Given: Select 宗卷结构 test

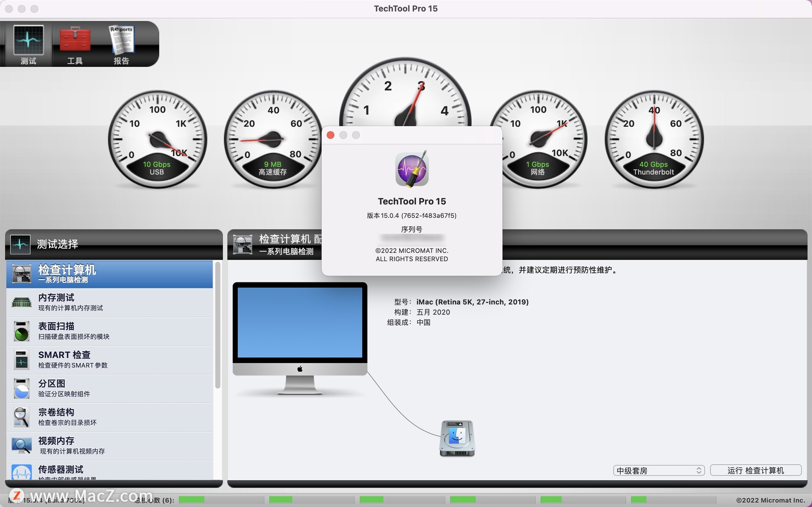Looking at the screenshot, I should pos(110,417).
